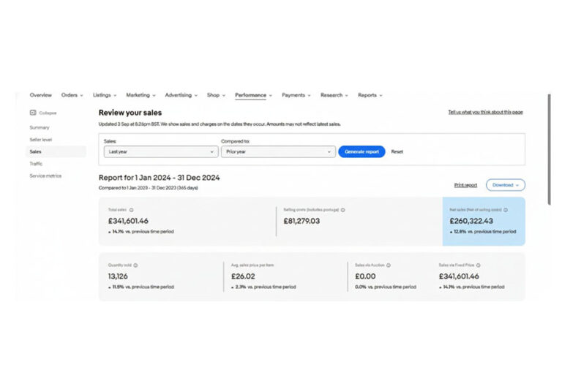The height and width of the screenshot is (392, 562).
Task: Open the Sales period 'Last year' dropdown
Action: (161, 151)
